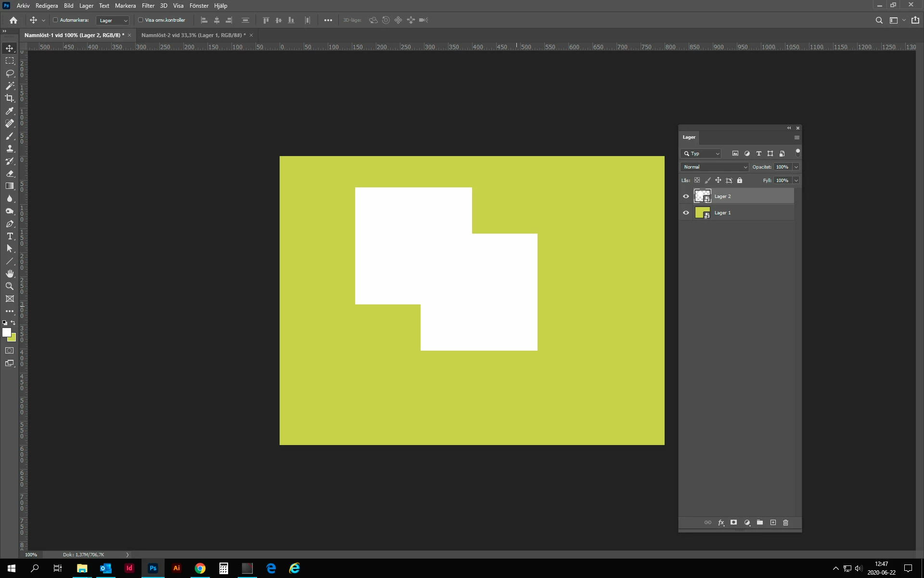Image resolution: width=924 pixels, height=578 pixels.
Task: Hide Lager 1 with eye icon
Action: point(686,212)
